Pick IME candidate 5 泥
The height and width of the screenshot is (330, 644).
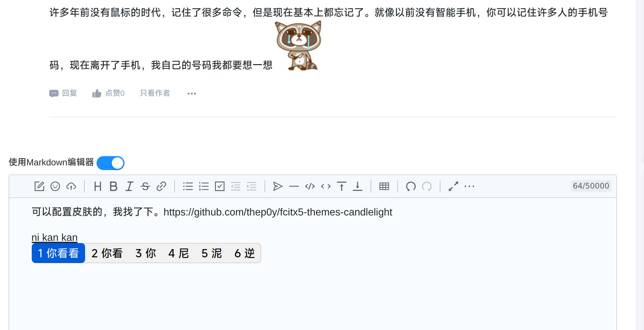tap(212, 253)
